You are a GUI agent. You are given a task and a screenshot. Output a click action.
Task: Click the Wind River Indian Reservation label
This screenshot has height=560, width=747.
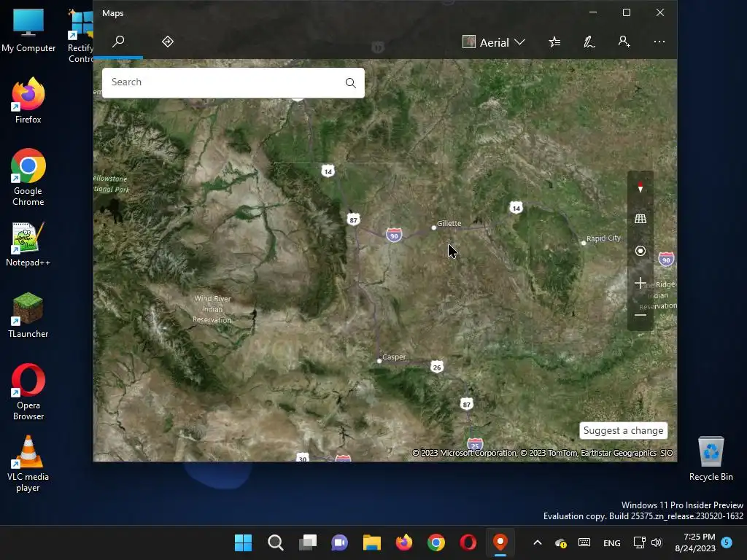pyautogui.click(x=212, y=309)
